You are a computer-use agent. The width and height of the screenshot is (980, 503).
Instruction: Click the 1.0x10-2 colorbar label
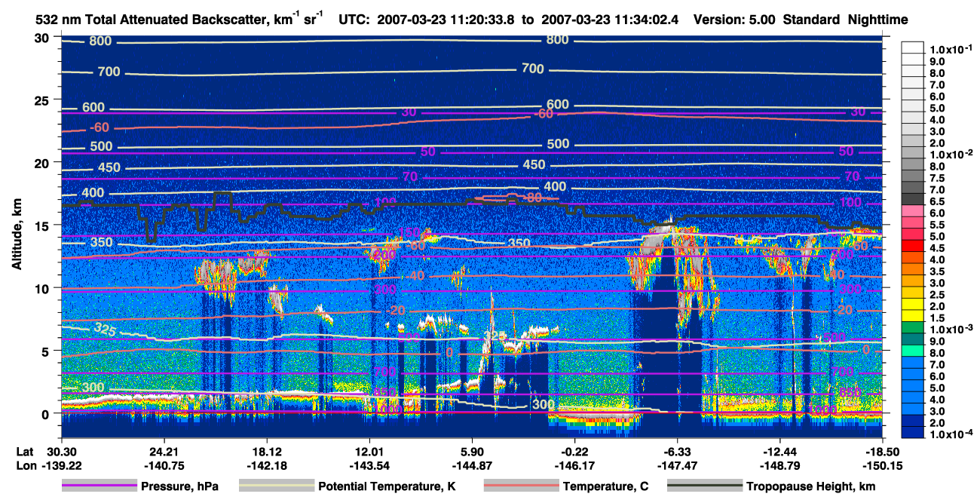[x=951, y=154]
